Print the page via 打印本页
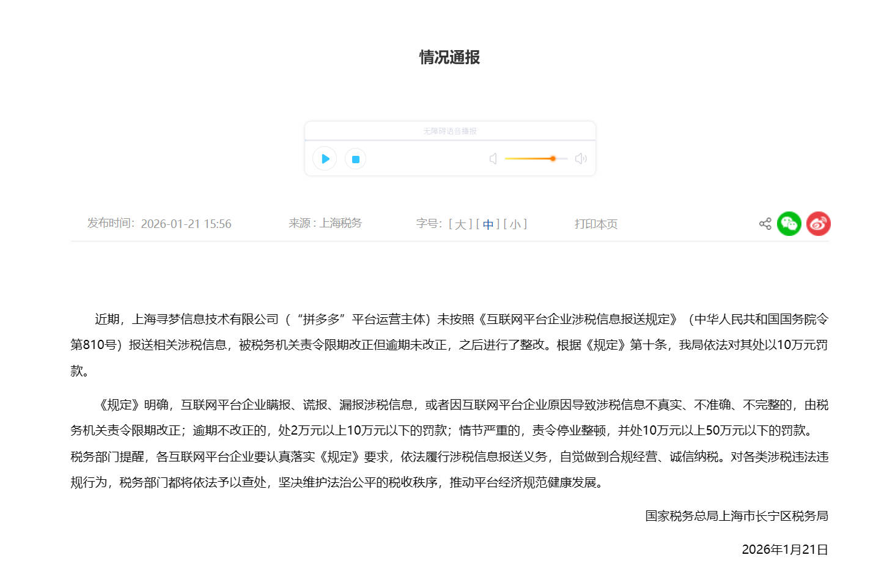This screenshot has height=588, width=873. (x=596, y=224)
